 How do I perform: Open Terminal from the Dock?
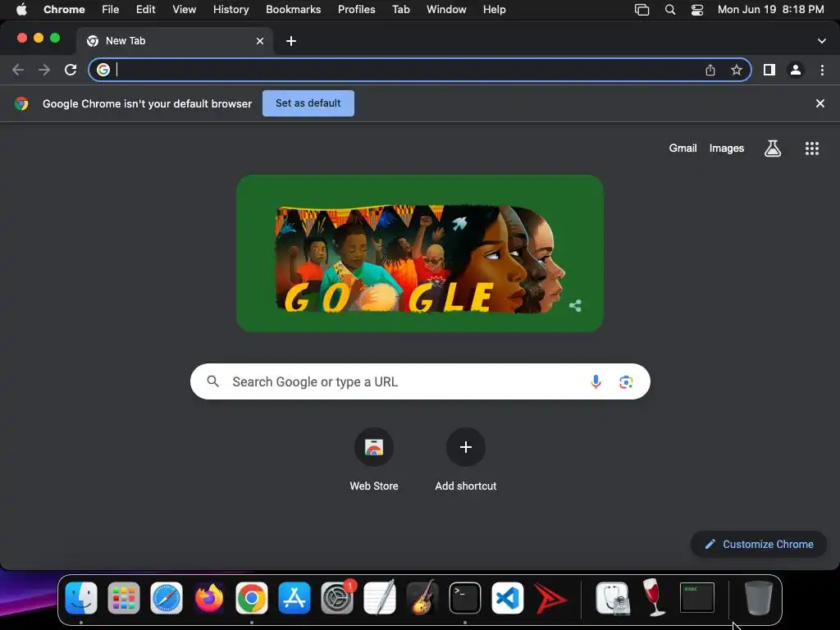coord(465,598)
